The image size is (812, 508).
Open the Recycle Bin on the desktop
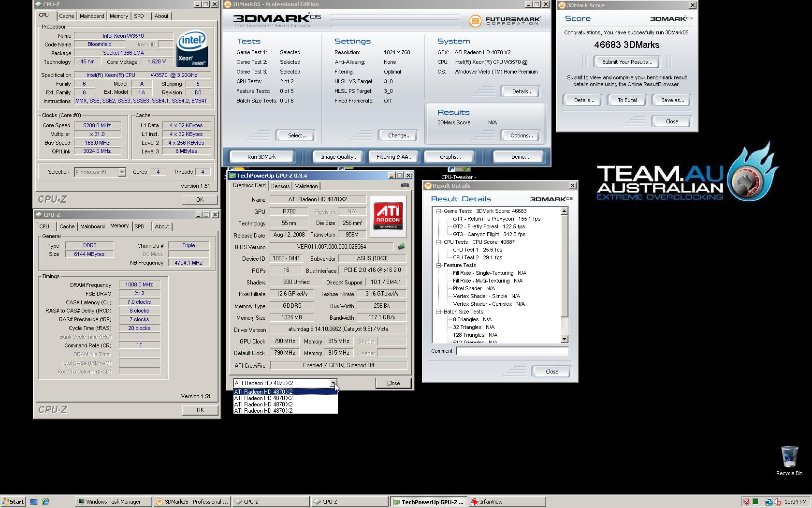789,461
